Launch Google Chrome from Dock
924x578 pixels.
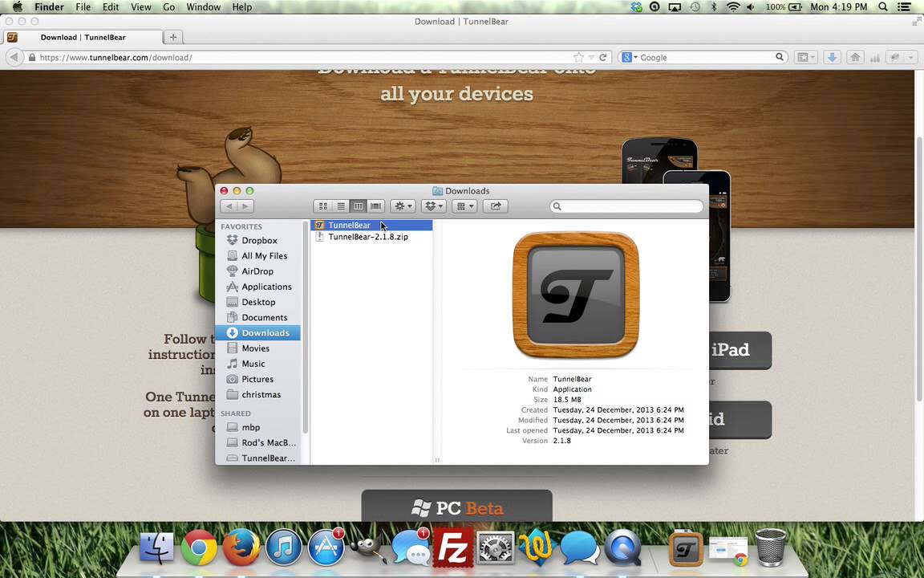(199, 548)
